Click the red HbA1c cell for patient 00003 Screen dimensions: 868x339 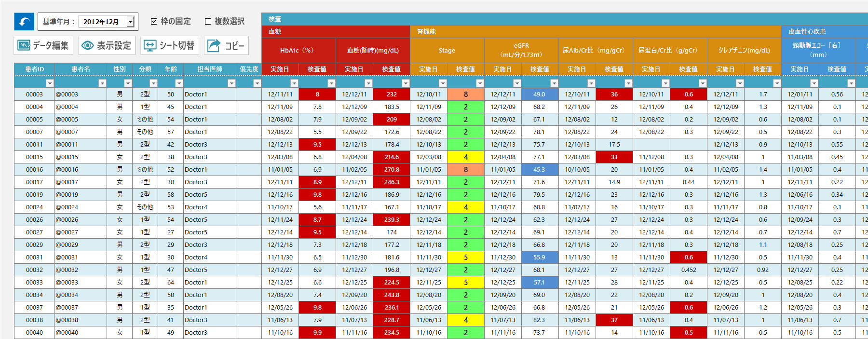pos(317,95)
